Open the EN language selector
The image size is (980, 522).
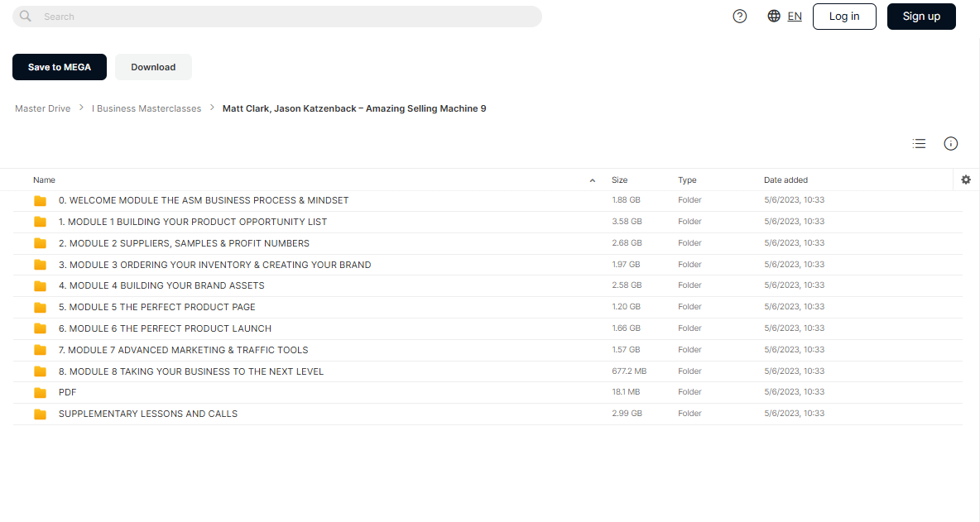tap(795, 17)
